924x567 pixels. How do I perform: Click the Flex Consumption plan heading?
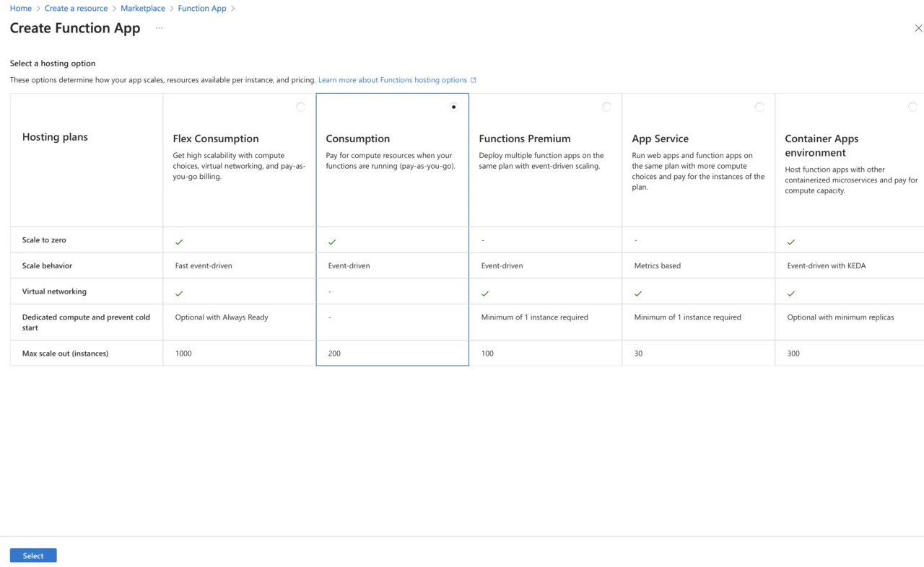(x=215, y=139)
